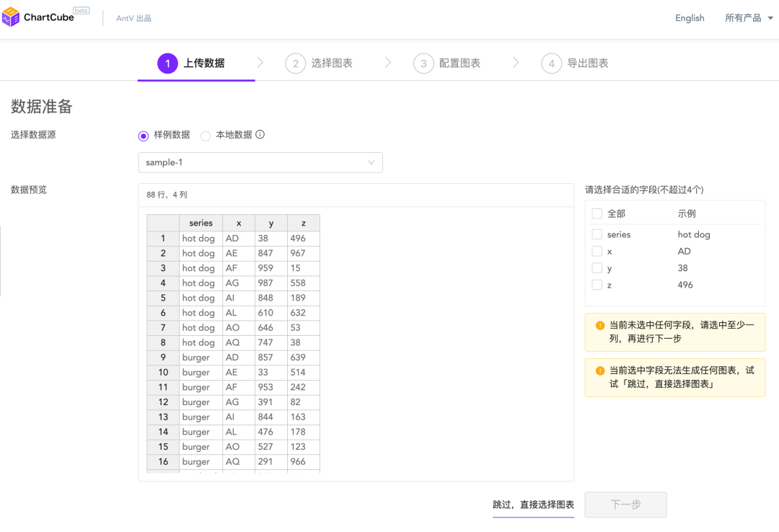This screenshot has height=532, width=779.
Task: Switch language to English
Action: [690, 18]
